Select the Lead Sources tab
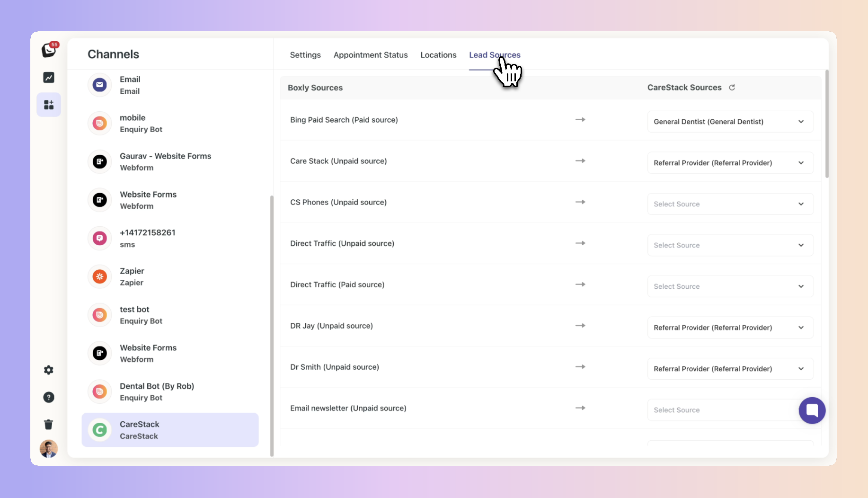Screen dimensions: 868x498 495,55
